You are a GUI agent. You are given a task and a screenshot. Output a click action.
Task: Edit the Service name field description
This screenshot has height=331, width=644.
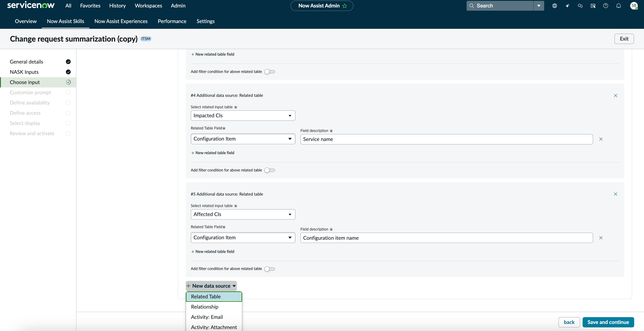click(x=447, y=139)
